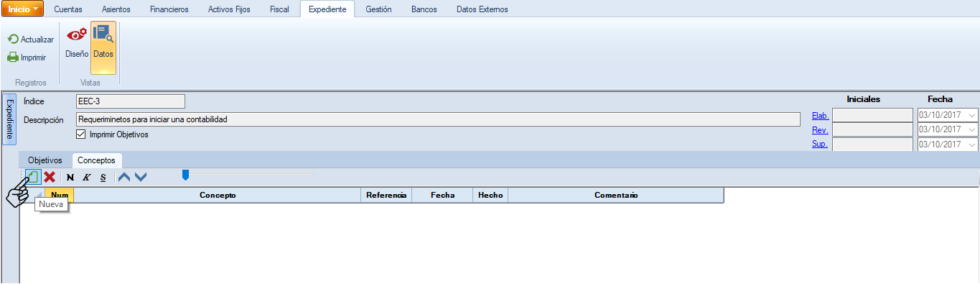Click the Sup. initials field
The image size is (980, 284).
(x=872, y=144)
